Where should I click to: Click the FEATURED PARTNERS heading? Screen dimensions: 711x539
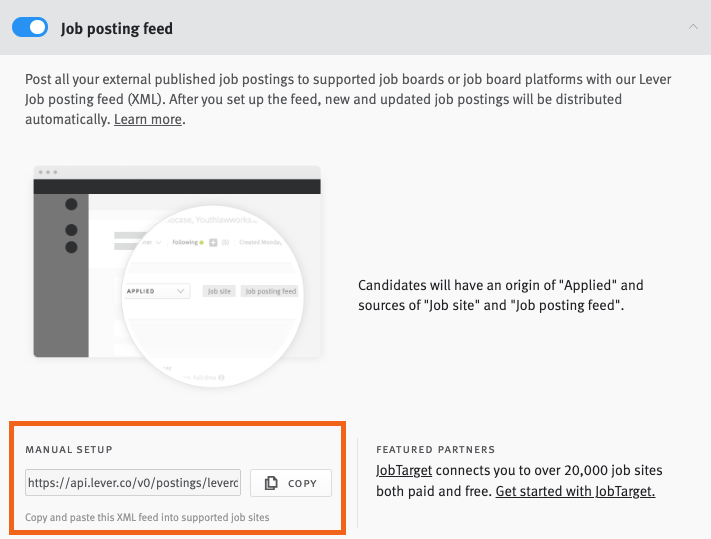click(x=435, y=450)
